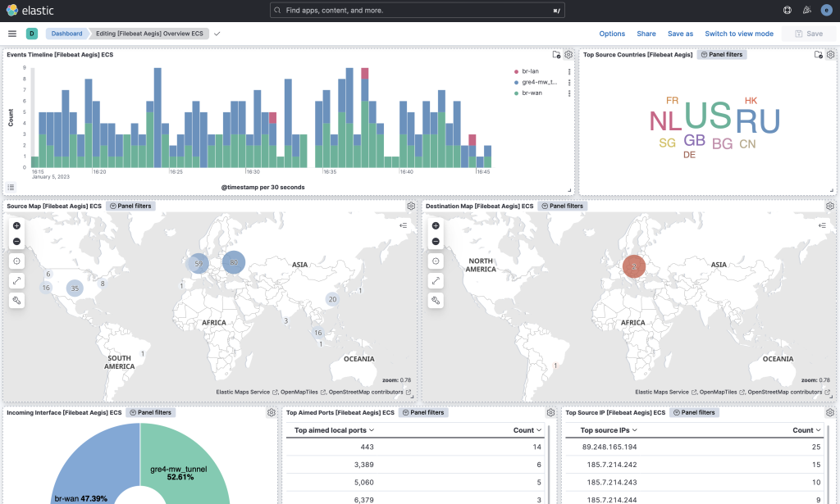
Task: Click the Editing [Filebeat Aegis] Overview ECS breadcrumb
Action: click(x=149, y=34)
